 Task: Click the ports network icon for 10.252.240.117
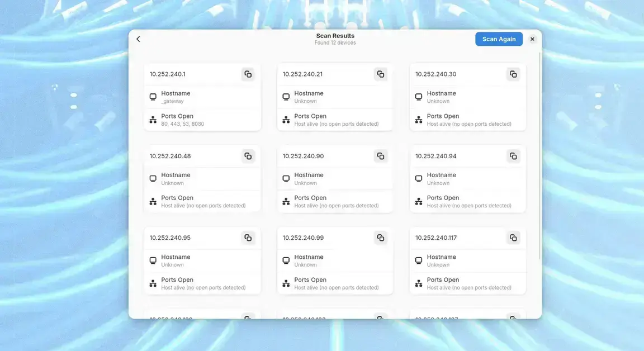(419, 283)
